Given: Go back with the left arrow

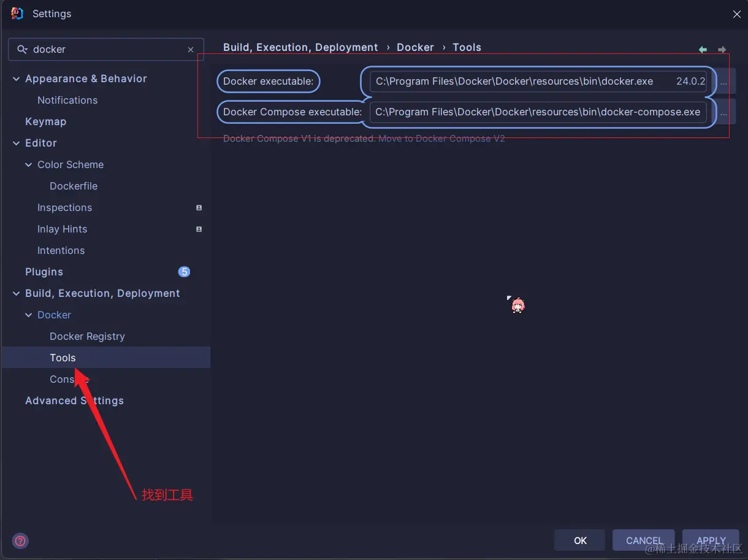Looking at the screenshot, I should (703, 50).
